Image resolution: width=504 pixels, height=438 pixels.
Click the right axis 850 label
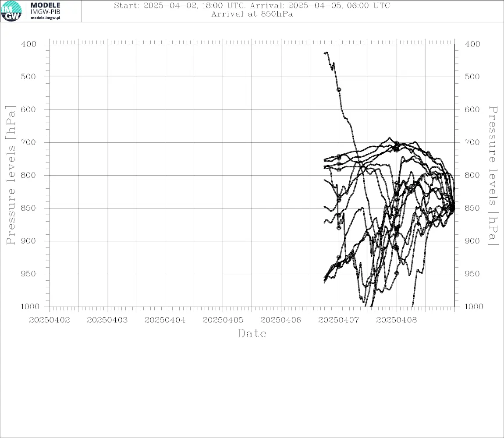472,208
